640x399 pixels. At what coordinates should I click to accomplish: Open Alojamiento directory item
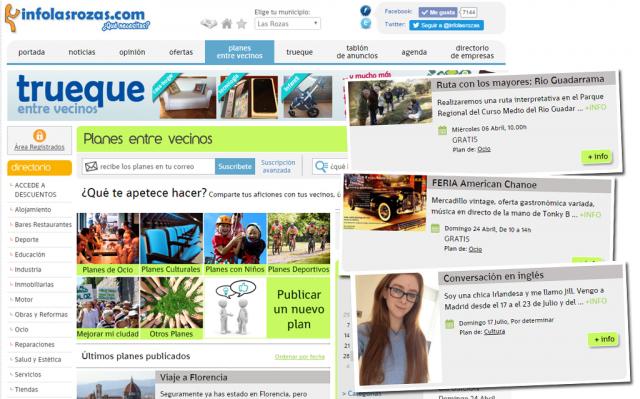click(x=33, y=209)
